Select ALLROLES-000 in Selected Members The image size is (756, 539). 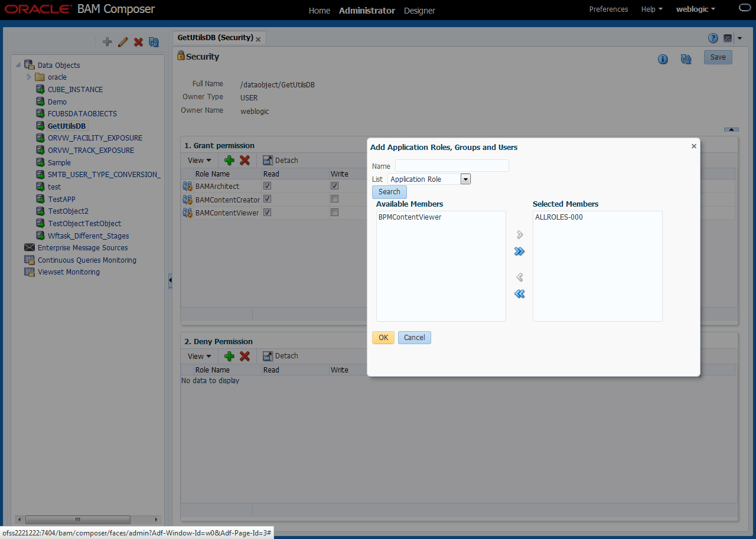tap(559, 217)
